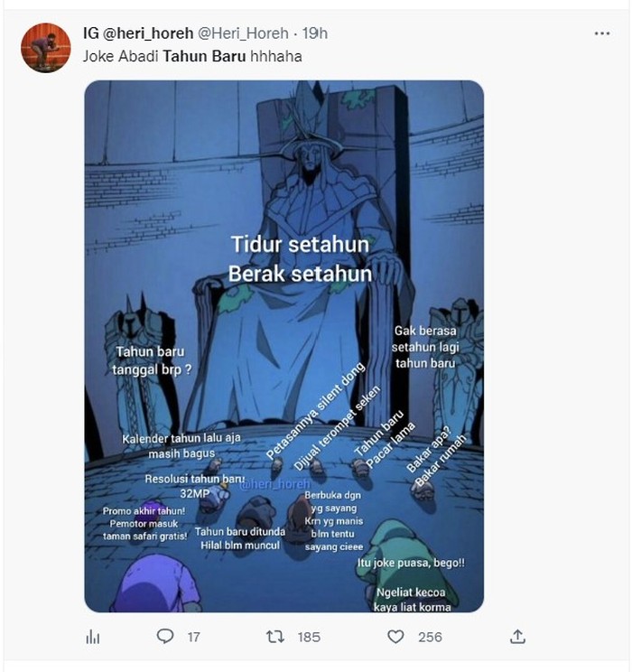Like the tweet with the heart icon
Screen dimensions: 632x672
pyautogui.click(x=395, y=637)
